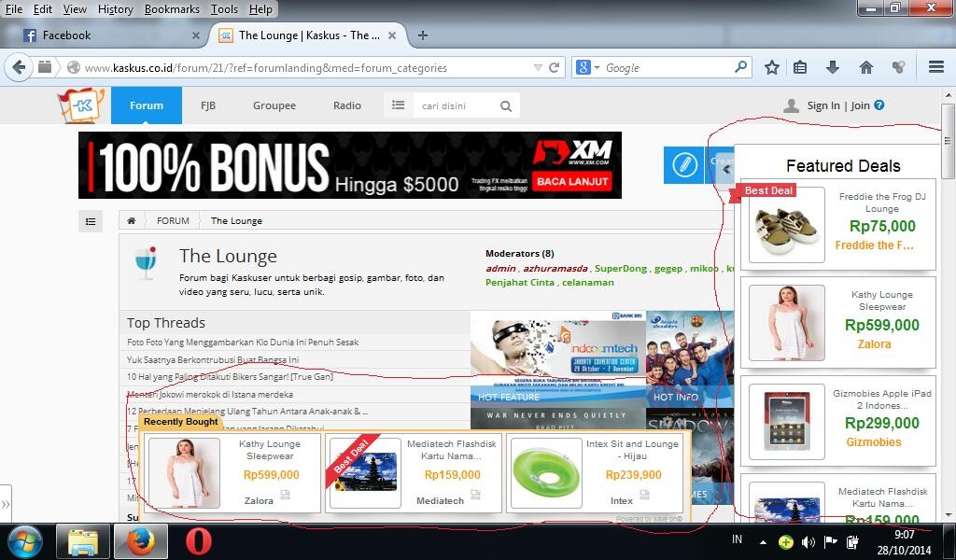956x560 pixels.
Task: Expand the collapsed left-edge panel arrows
Action: tap(6, 504)
